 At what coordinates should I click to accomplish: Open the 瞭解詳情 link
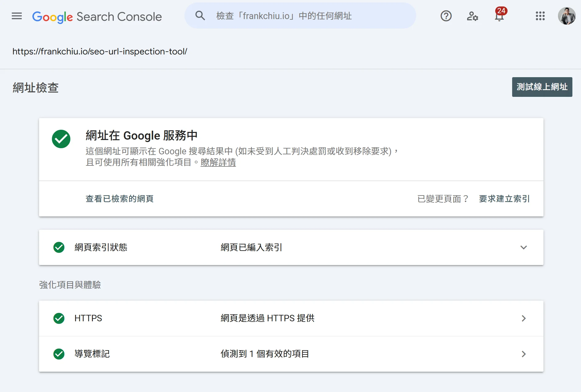tap(218, 162)
